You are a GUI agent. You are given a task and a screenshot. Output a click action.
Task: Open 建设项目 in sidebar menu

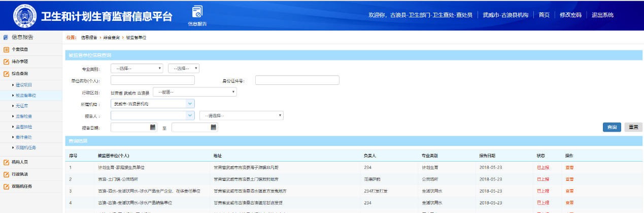(x=24, y=85)
